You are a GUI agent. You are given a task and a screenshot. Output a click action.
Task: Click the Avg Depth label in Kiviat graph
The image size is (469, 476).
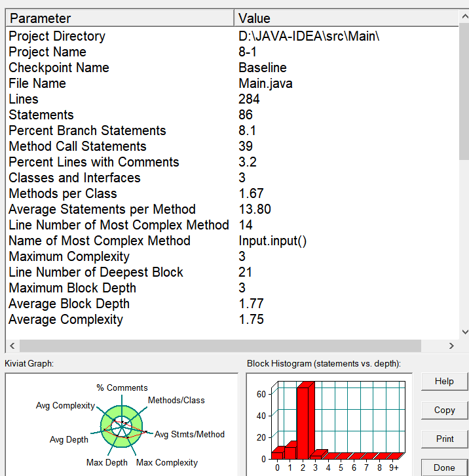click(x=69, y=440)
